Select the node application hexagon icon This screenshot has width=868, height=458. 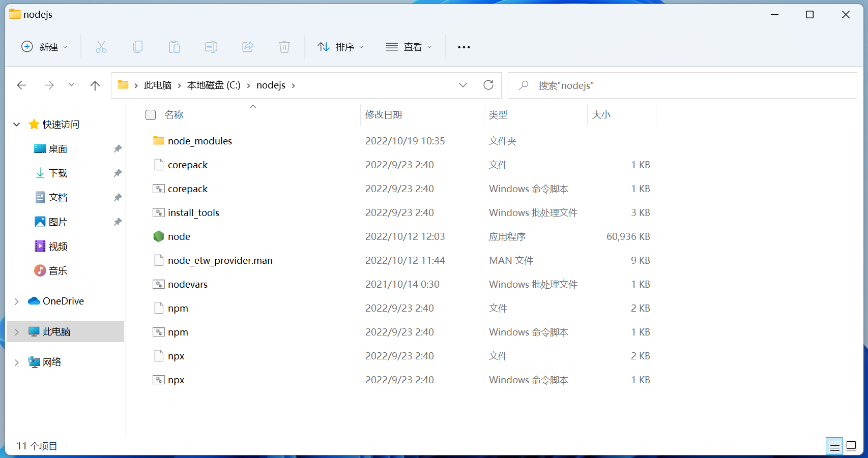point(159,236)
